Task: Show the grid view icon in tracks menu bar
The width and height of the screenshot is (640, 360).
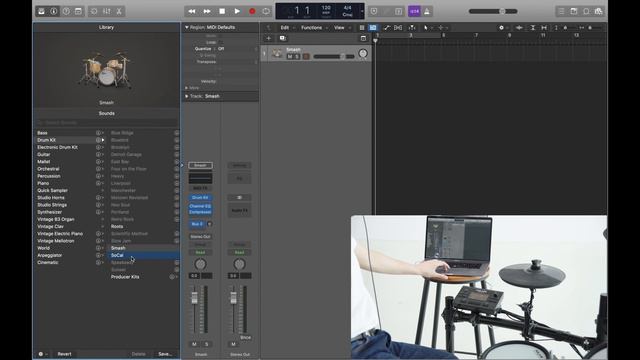Action: pos(362,28)
